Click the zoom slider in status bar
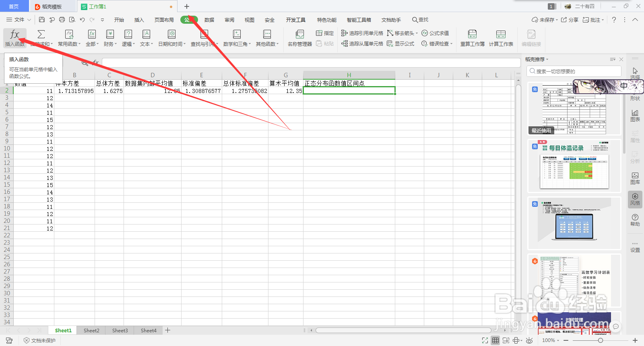644x346 pixels. [600, 340]
